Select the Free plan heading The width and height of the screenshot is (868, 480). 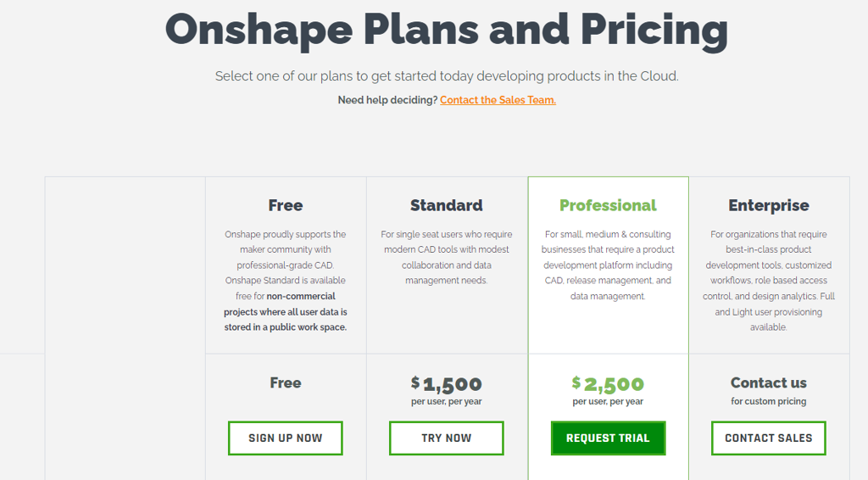pos(286,205)
